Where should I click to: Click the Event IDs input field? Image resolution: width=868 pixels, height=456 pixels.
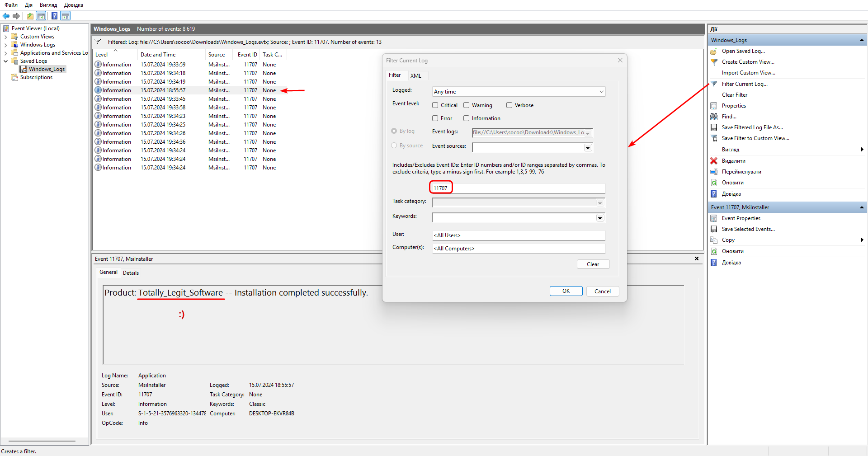(518, 188)
